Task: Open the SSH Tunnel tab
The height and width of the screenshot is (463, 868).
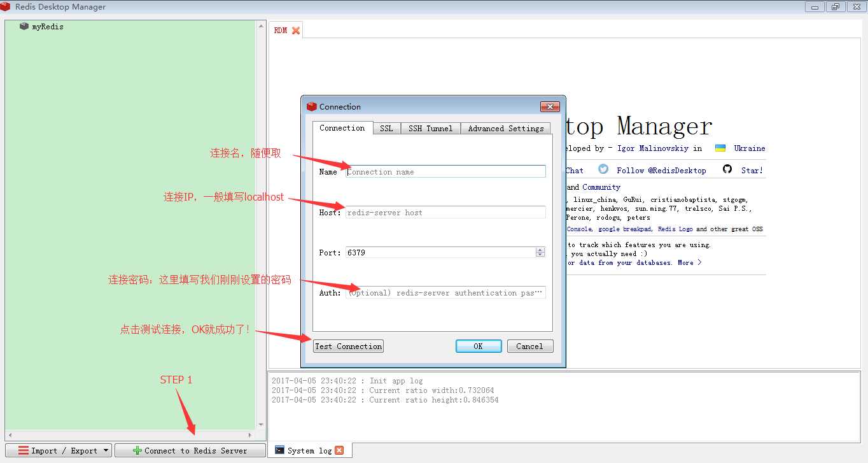Action: coord(431,128)
